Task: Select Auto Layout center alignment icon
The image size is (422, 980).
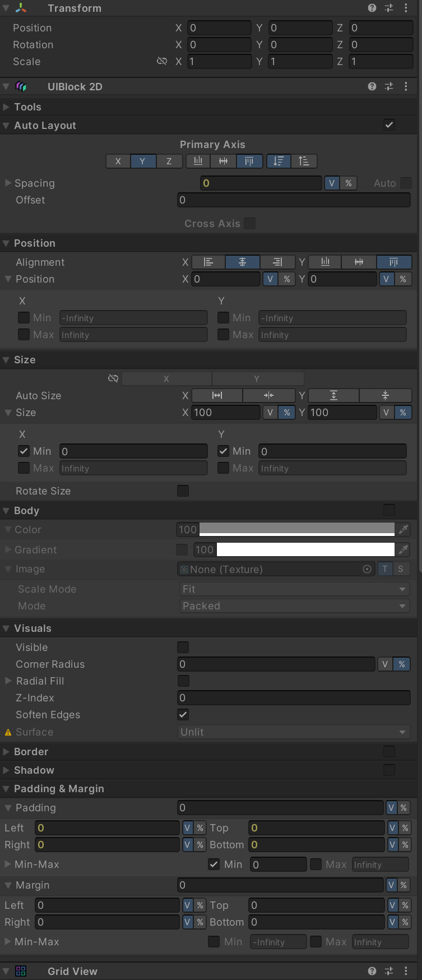Action: [224, 161]
